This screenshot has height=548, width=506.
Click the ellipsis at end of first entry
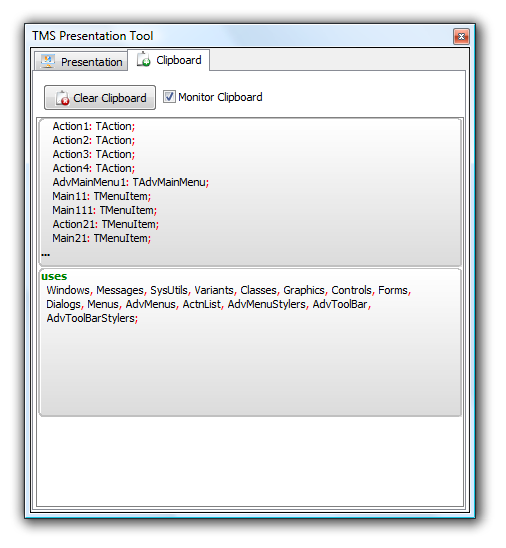pyautogui.click(x=45, y=255)
